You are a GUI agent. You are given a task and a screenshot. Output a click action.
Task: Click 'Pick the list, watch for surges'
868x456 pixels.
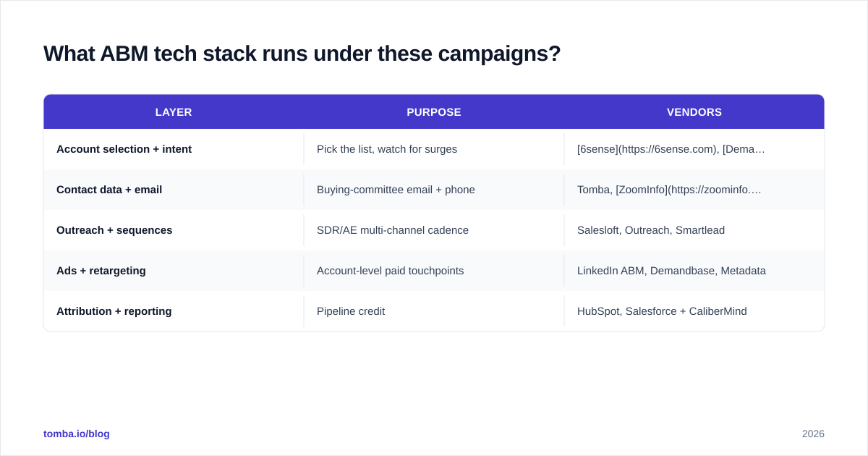pyautogui.click(x=387, y=149)
